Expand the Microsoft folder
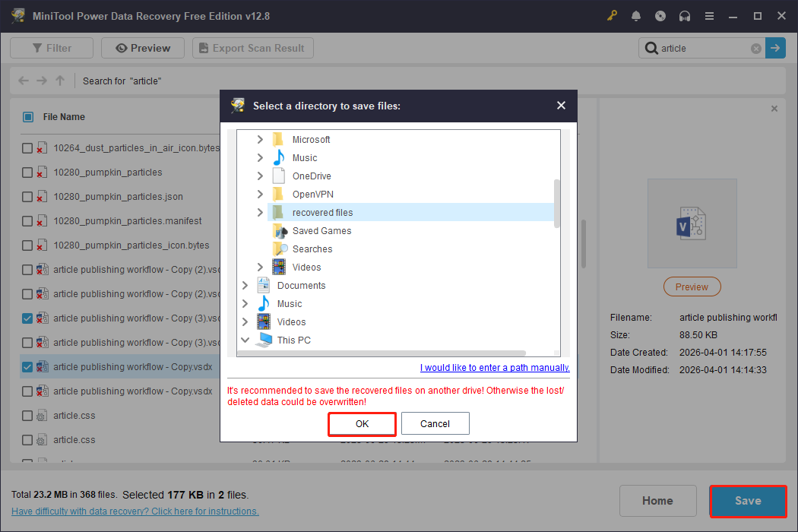The image size is (798, 532). (x=260, y=139)
